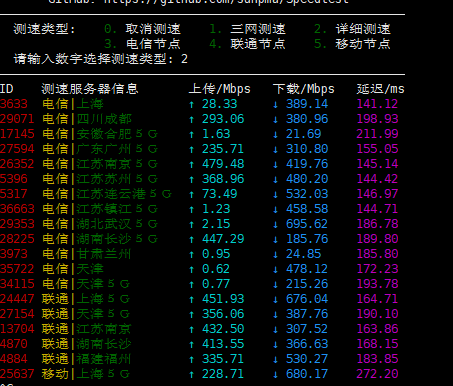Click the option '3. 电信节点'
453x386 pixels.
pos(142,44)
